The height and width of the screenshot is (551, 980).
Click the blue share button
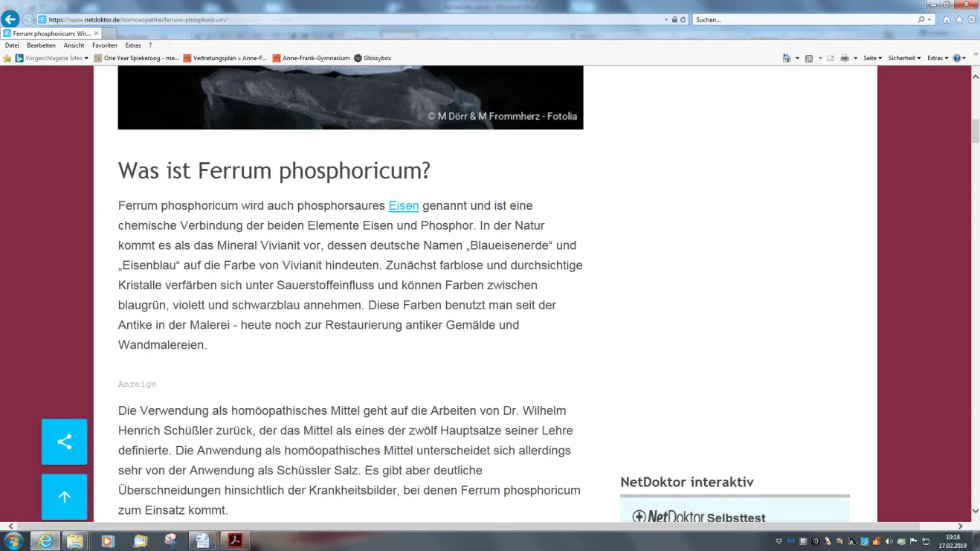65,442
